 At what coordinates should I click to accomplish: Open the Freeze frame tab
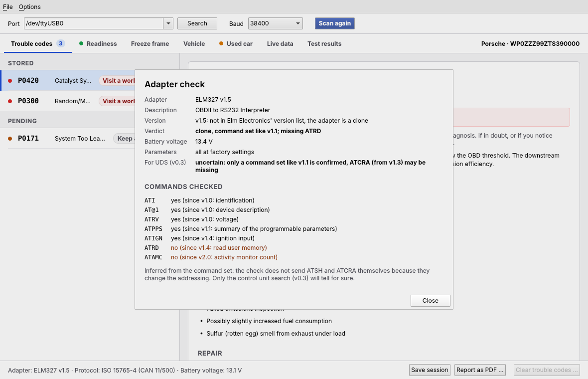click(x=150, y=43)
